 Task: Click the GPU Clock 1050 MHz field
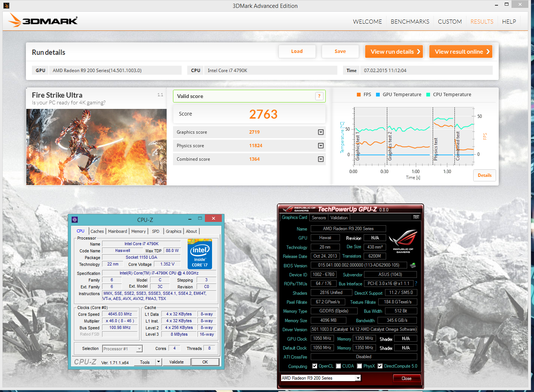pos(322,338)
